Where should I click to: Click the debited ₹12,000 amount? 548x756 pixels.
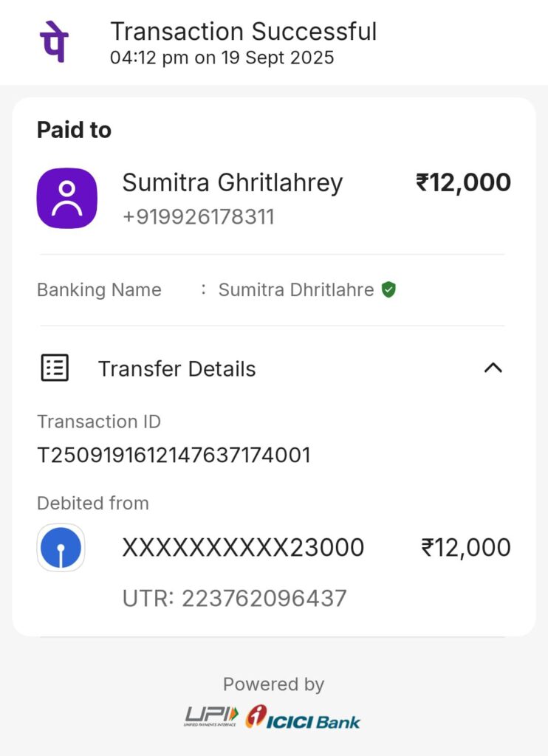[465, 548]
